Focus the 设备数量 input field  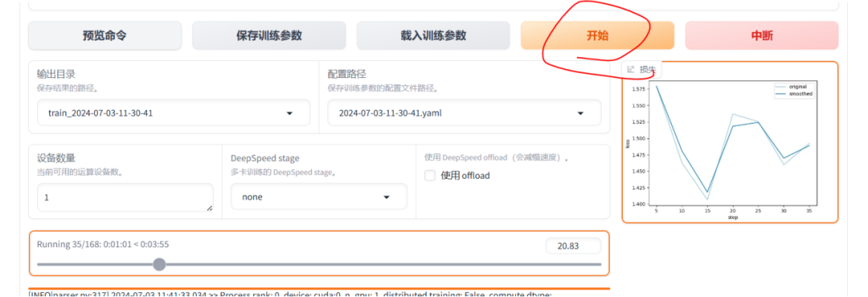[125, 197]
